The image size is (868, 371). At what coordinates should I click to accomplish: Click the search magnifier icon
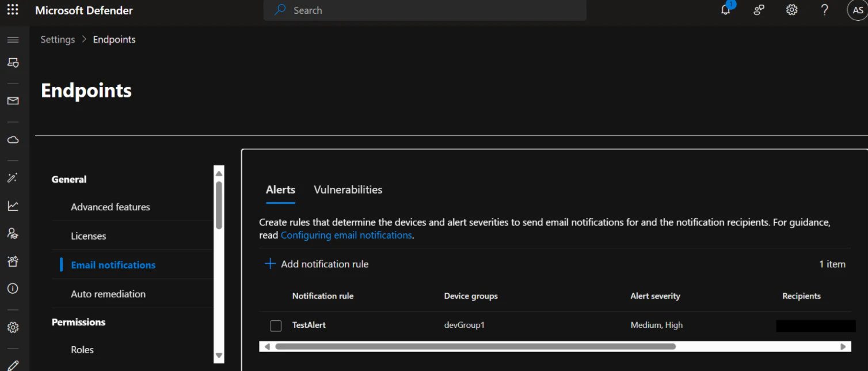[x=280, y=10]
